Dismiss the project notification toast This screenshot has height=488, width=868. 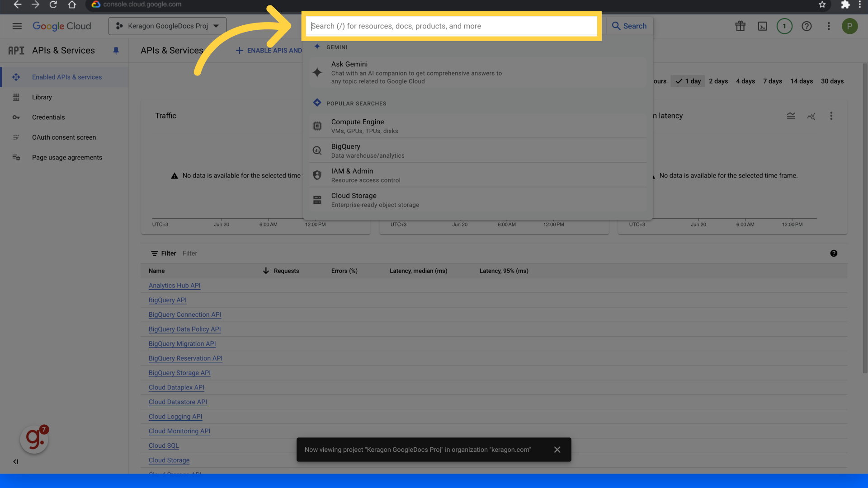pyautogui.click(x=557, y=450)
